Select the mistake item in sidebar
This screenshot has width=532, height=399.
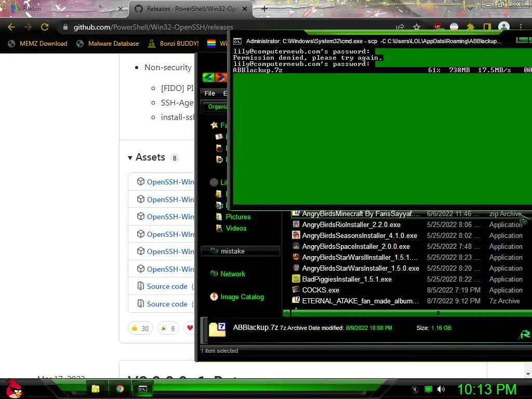coord(241,251)
